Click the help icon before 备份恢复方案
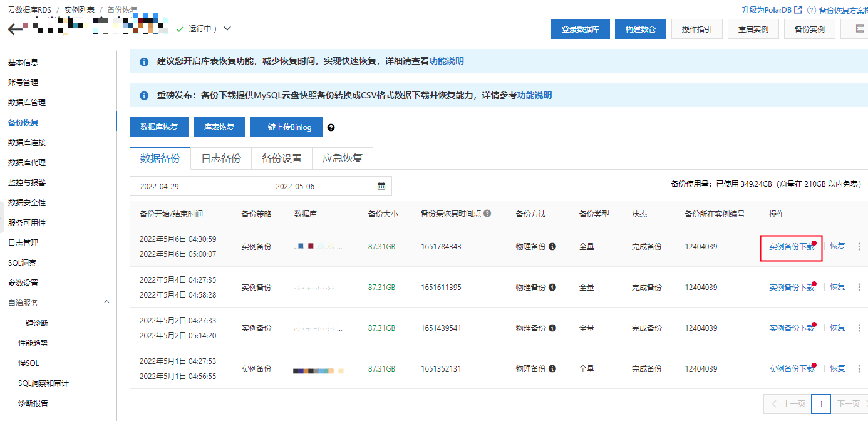 pos(812,10)
